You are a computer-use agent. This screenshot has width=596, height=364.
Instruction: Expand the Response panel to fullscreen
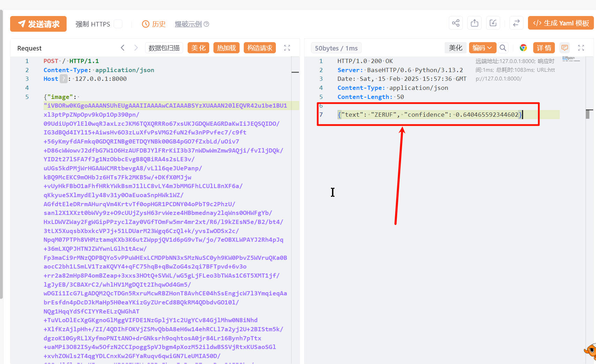tap(581, 48)
